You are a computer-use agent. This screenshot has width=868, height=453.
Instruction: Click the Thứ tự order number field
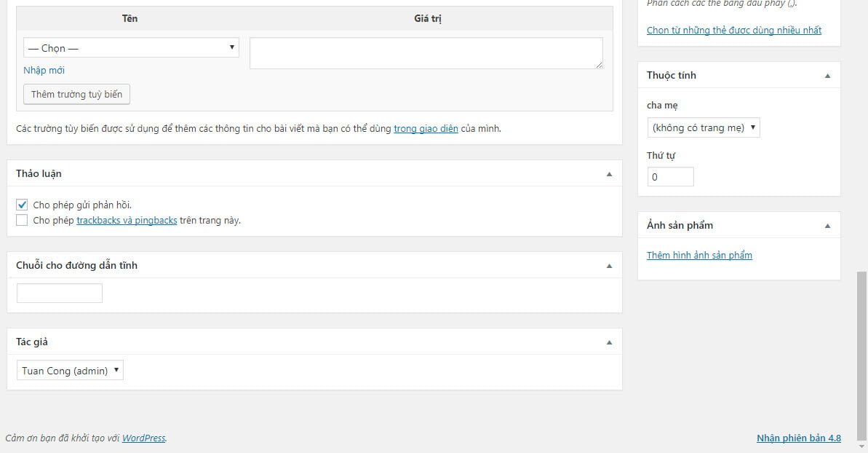pos(670,177)
